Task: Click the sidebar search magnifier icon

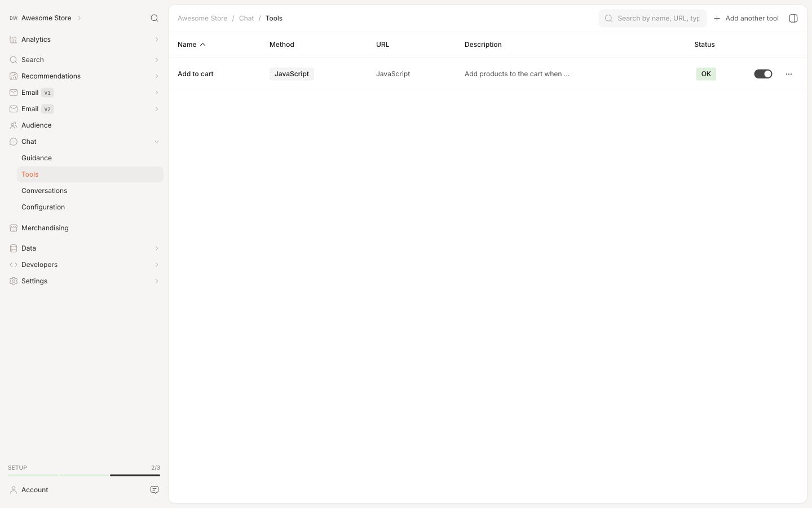Action: [x=155, y=18]
